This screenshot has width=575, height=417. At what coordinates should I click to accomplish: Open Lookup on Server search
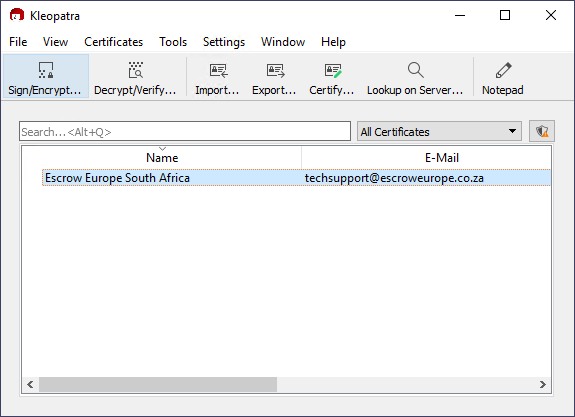(415, 77)
